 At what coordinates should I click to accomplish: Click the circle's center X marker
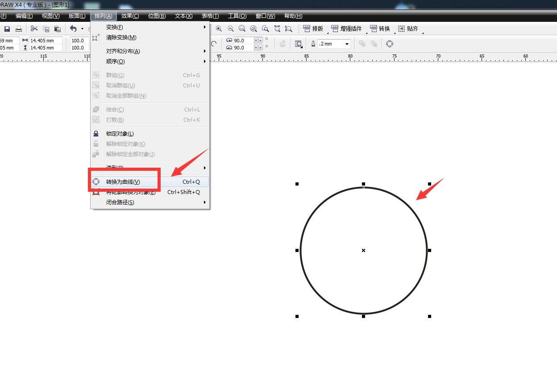(363, 250)
